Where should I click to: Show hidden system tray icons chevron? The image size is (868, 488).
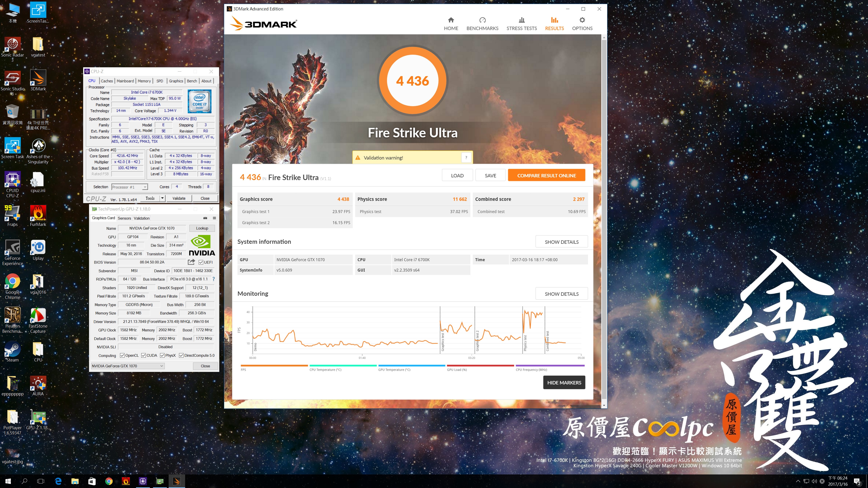point(798,481)
